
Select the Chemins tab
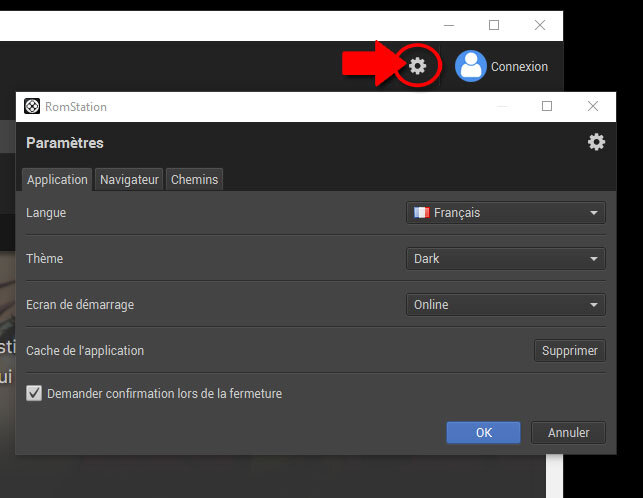(x=194, y=180)
